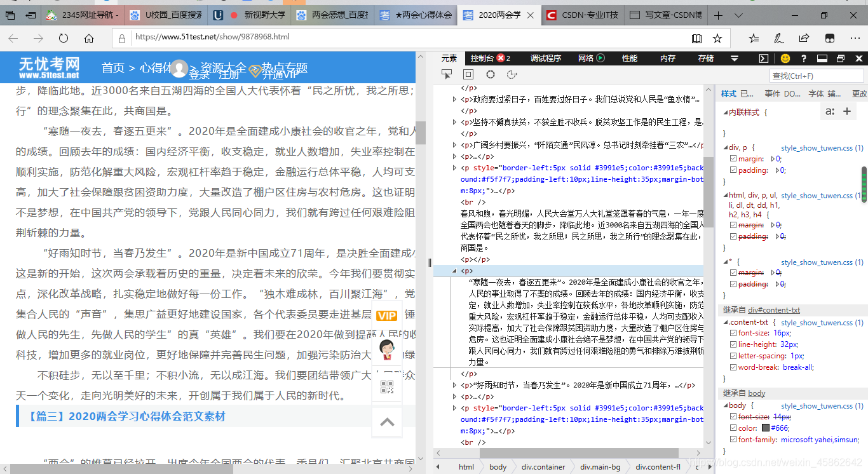
Task: Switch to 事件 events styles sub-tab
Action: tap(772, 93)
